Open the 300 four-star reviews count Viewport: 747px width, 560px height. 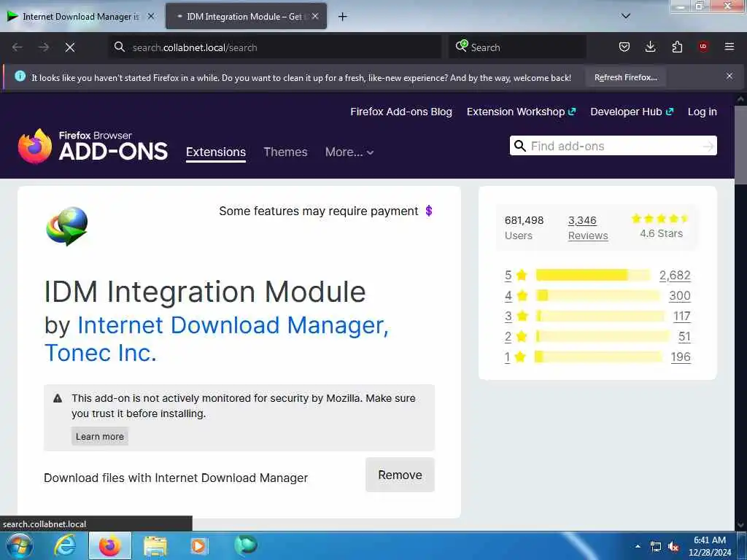pos(680,296)
